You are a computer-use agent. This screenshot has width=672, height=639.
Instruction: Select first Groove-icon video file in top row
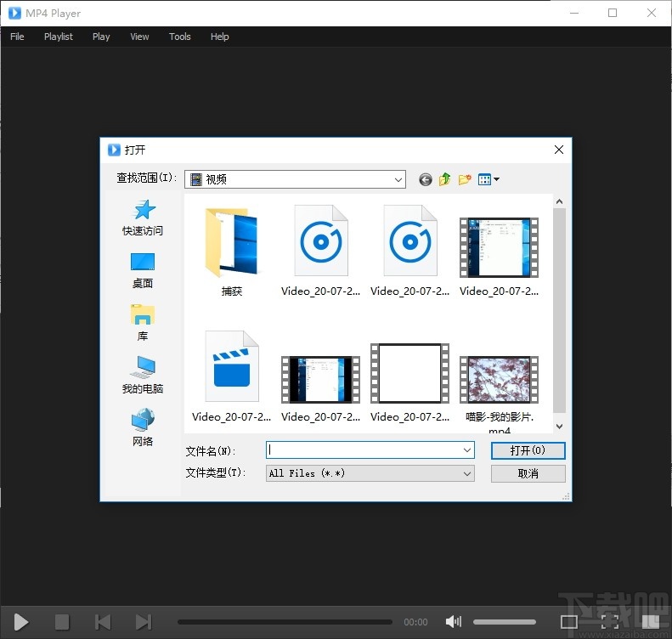click(x=320, y=251)
